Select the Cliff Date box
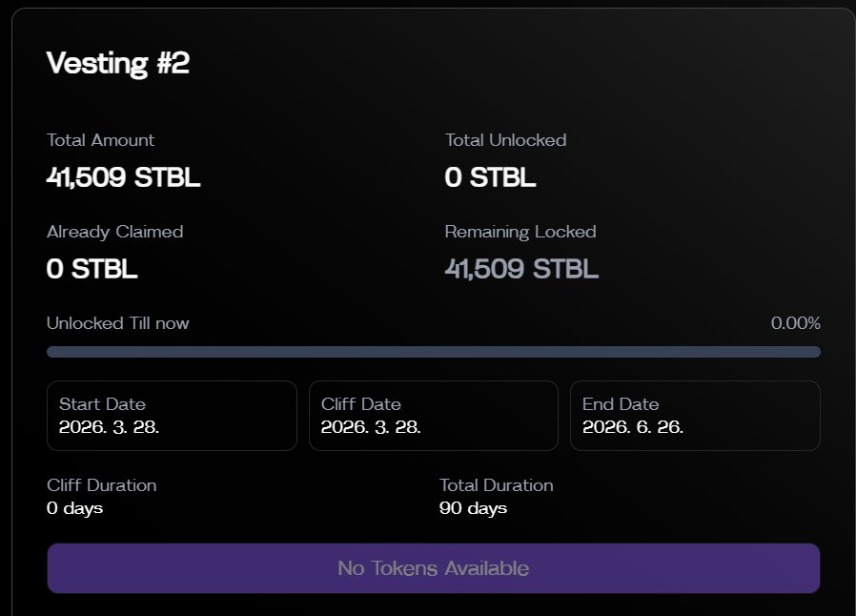Image resolution: width=856 pixels, height=616 pixels. click(x=433, y=416)
